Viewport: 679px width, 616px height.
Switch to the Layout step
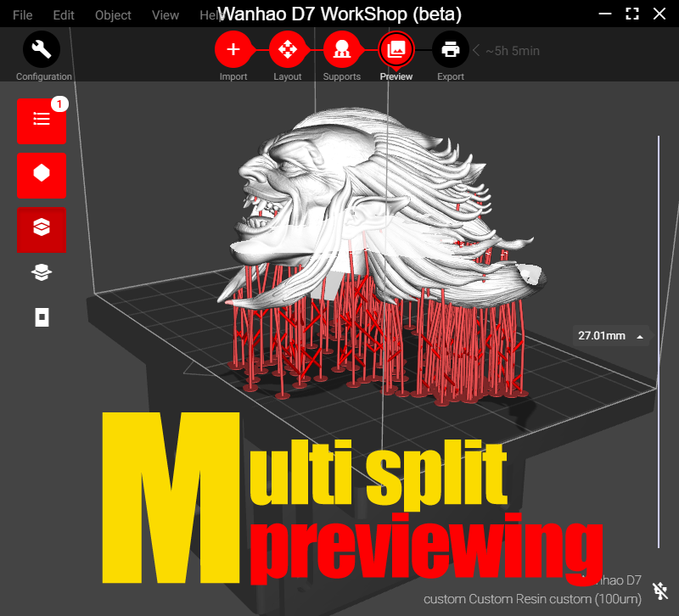(x=288, y=50)
